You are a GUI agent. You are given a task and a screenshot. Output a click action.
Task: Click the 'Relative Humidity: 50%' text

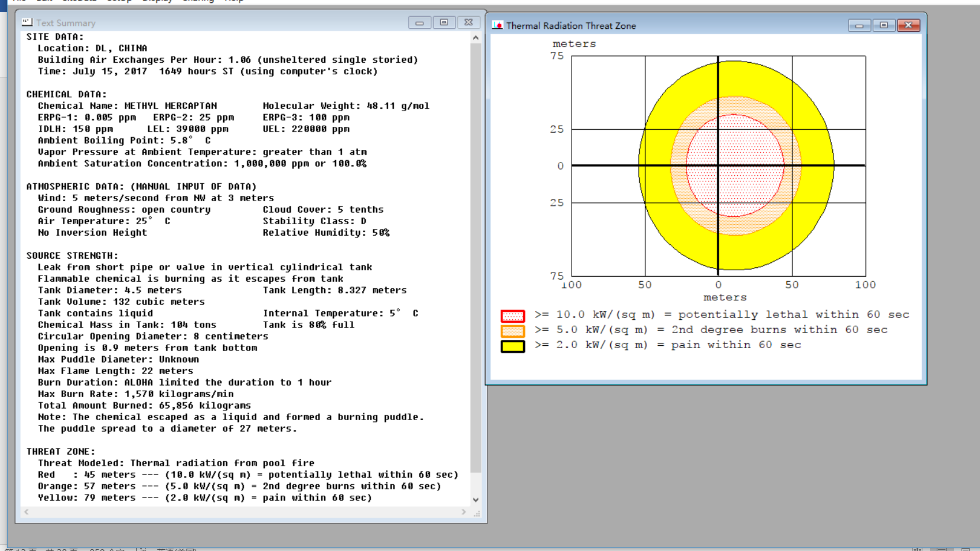(326, 233)
